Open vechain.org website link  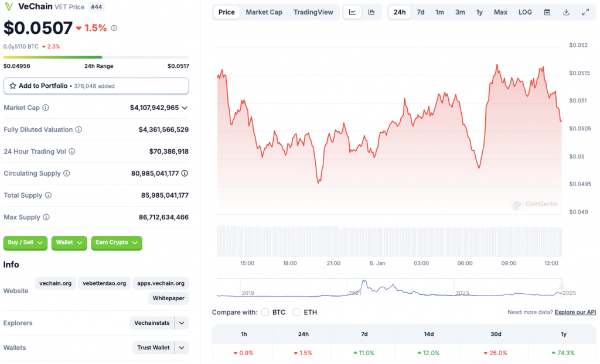pos(56,283)
